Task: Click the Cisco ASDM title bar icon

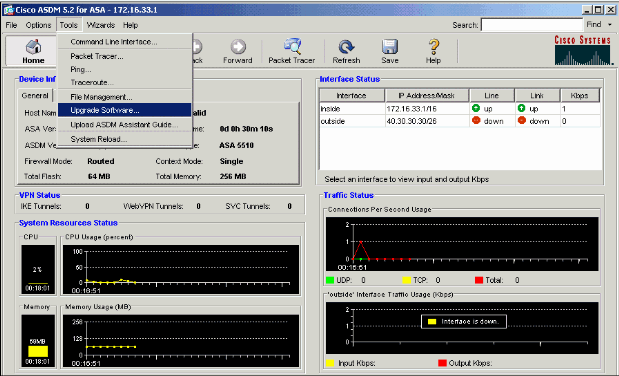Action: click(x=8, y=9)
